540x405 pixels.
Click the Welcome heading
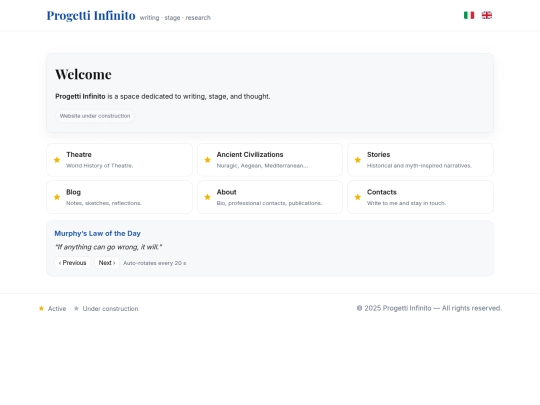click(x=83, y=74)
